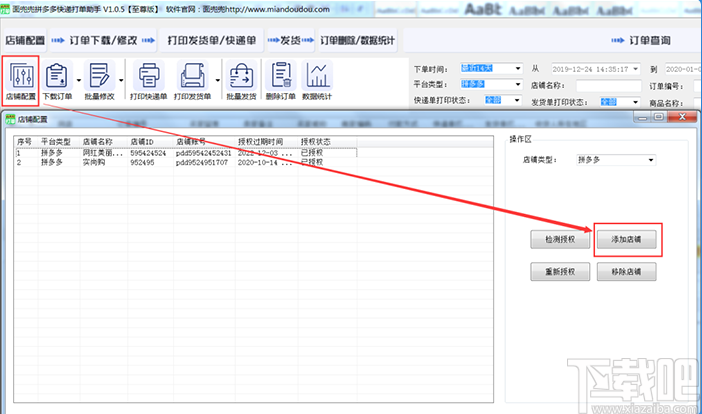Click the 删除订单 trash icon
Screen dimensions: 702x414
[281, 75]
